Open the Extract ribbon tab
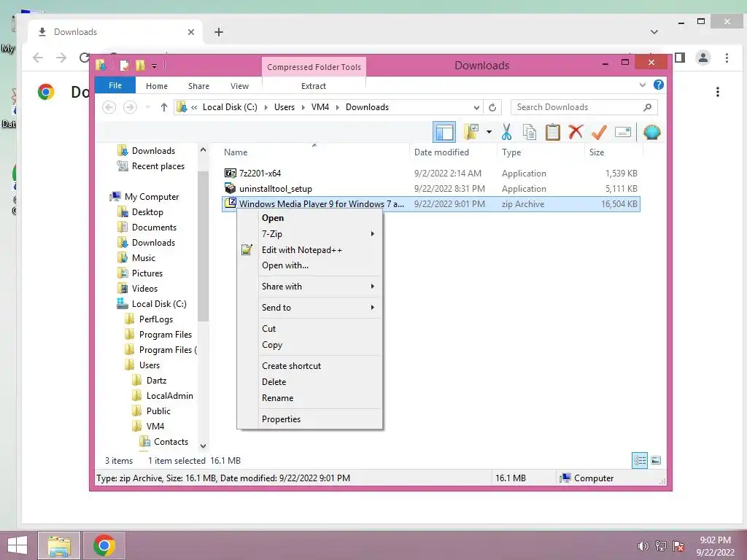Image resolution: width=747 pixels, height=560 pixels. (x=314, y=86)
